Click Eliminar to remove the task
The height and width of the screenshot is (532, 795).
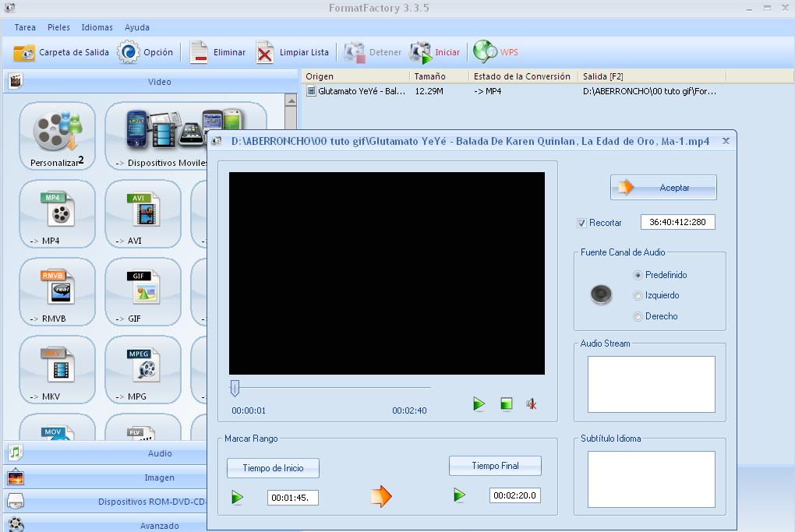click(217, 52)
